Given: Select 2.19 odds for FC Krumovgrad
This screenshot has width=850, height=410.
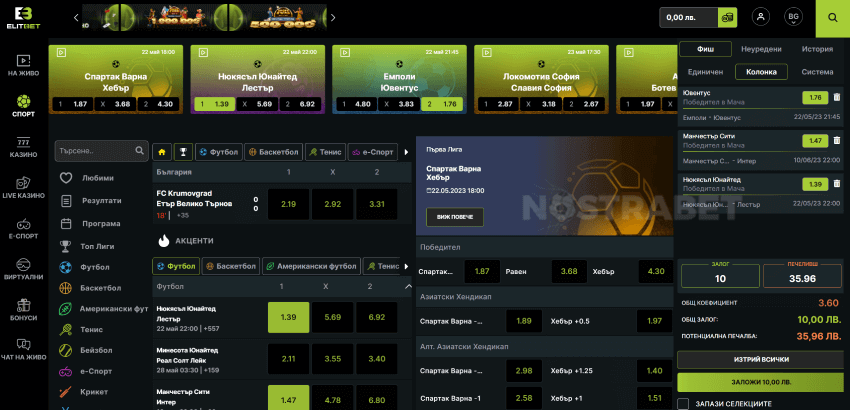Looking at the screenshot, I should [x=288, y=204].
